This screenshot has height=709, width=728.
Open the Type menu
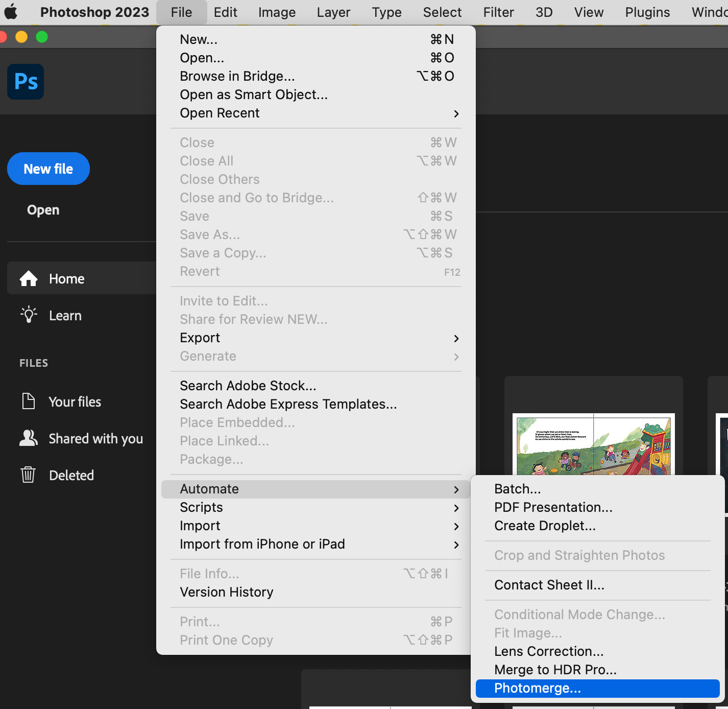pyautogui.click(x=386, y=12)
